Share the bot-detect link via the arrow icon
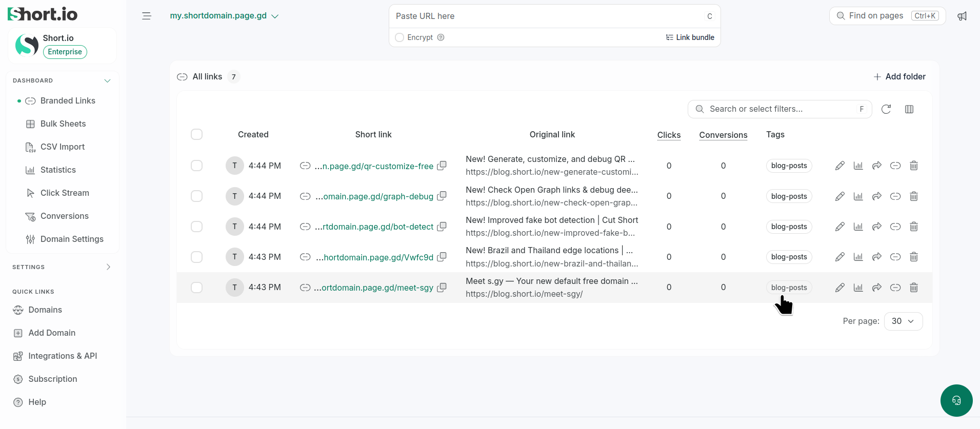Image resolution: width=980 pixels, height=429 pixels. [877, 227]
